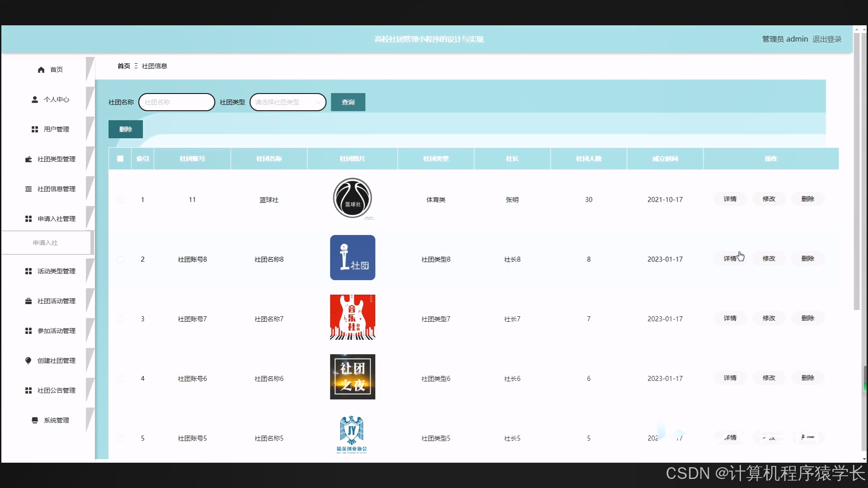
Task: Click the icon beside 系统管理
Action: coord(35,420)
